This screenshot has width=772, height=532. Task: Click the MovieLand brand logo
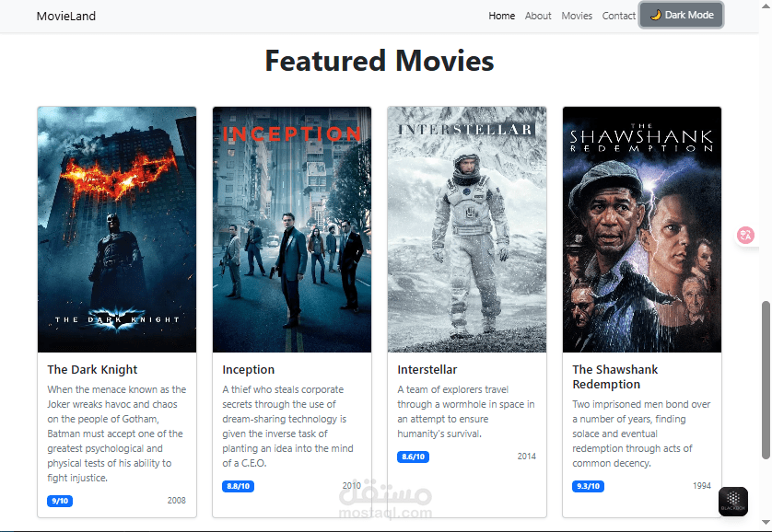[x=66, y=17]
